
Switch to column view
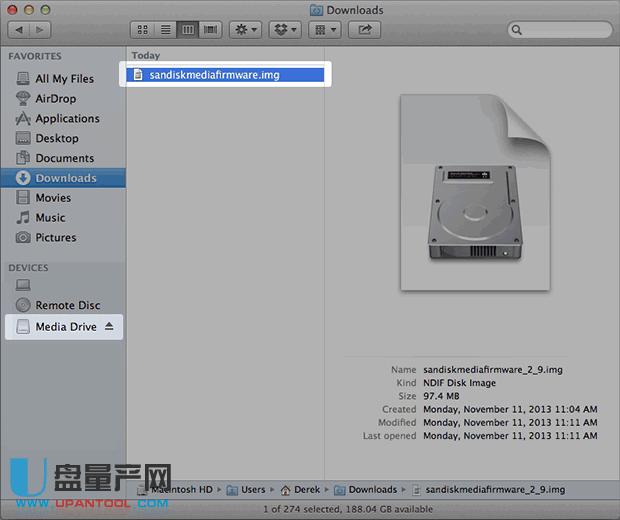click(x=188, y=30)
